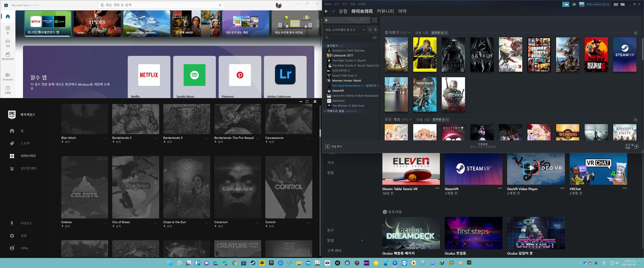Viewport: 644px width, 268px height.
Task: Open options for Eleven: Table Tennis VR
Action: [437, 188]
